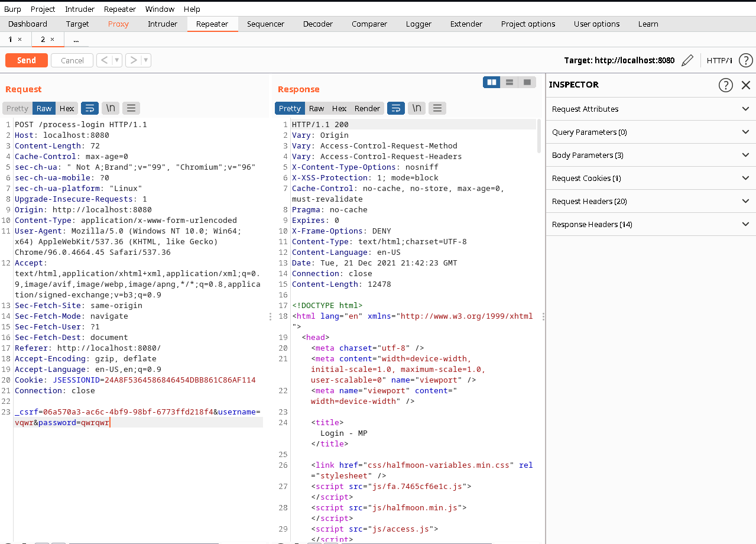This screenshot has width=756, height=544.
Task: Expand Request Headers (20) section
Action: 651,201
